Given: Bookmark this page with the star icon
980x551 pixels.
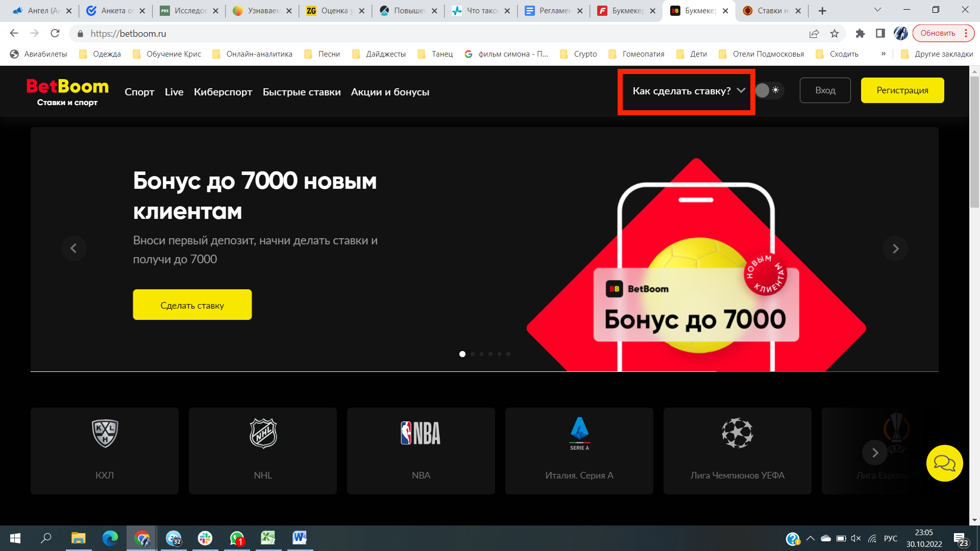Looking at the screenshot, I should (835, 33).
